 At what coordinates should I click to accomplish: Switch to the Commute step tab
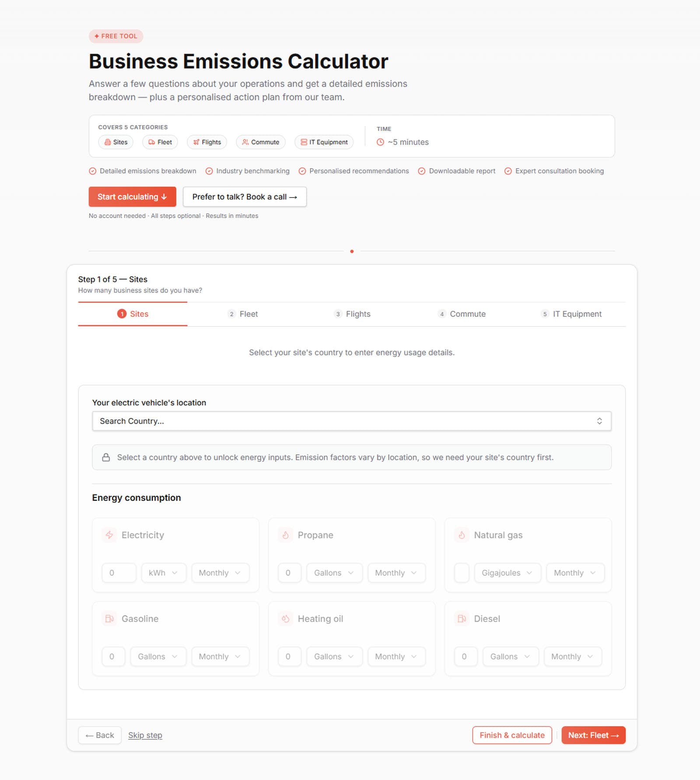tap(462, 314)
